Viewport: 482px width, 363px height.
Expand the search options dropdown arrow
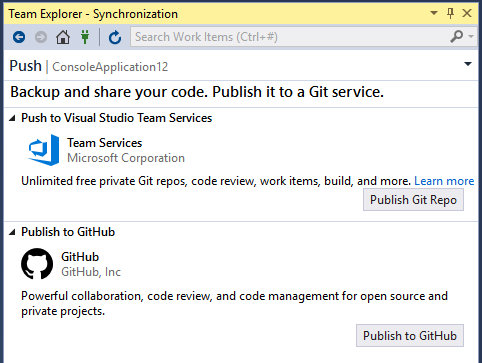471,36
